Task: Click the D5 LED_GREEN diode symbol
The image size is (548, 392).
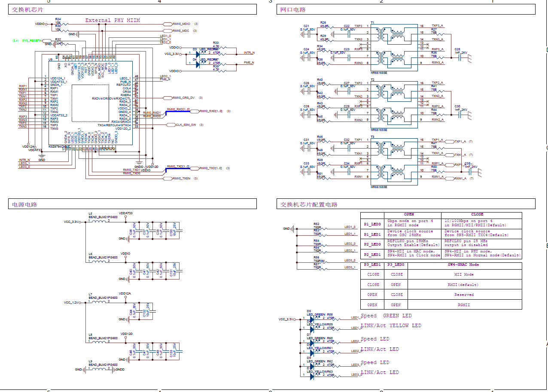Action: (x=312, y=319)
